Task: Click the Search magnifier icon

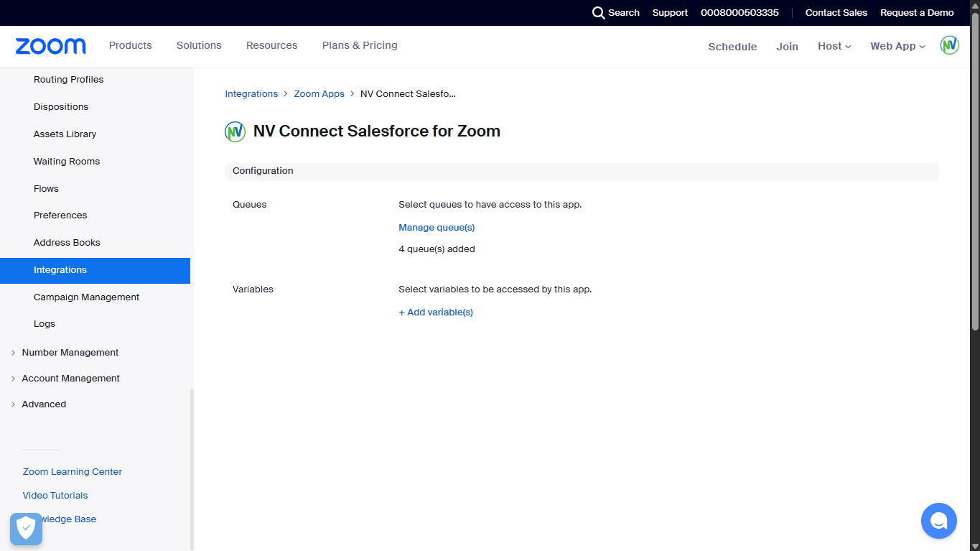Action: pyautogui.click(x=599, y=13)
